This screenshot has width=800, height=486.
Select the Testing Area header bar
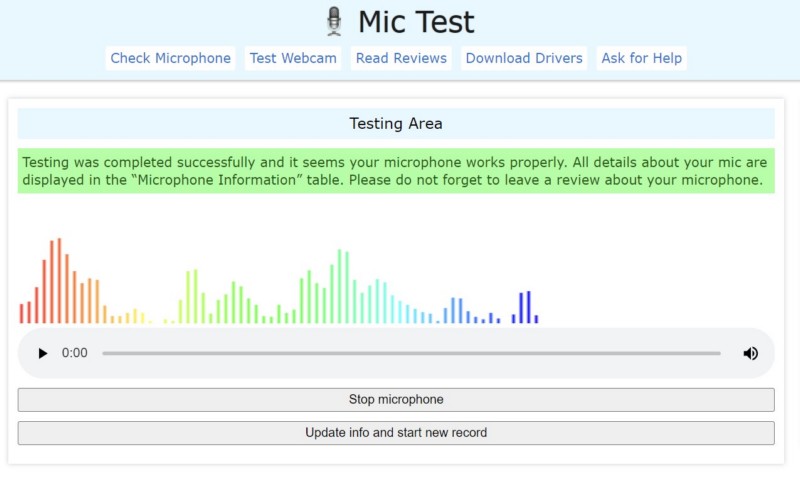(x=396, y=124)
